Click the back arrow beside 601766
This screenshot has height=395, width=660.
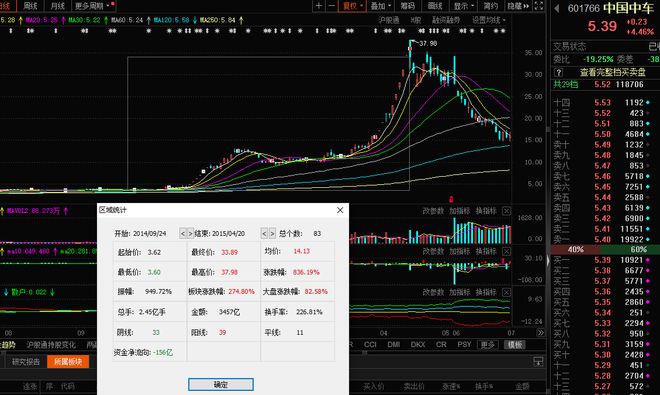coord(557,8)
